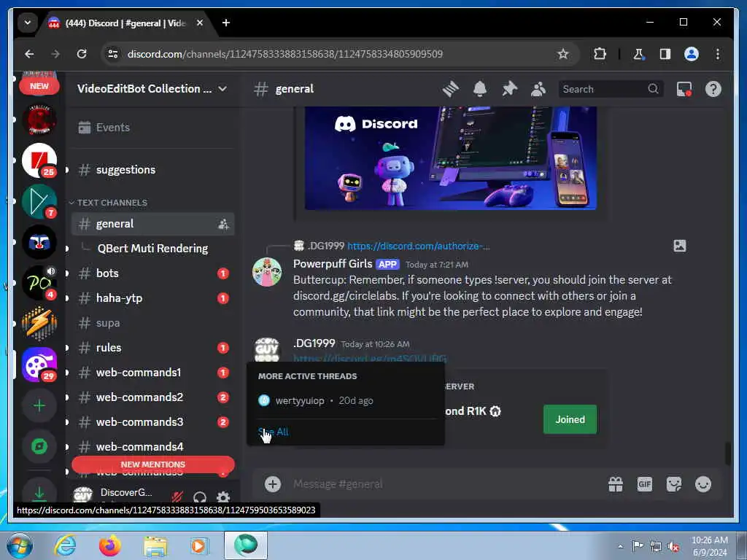Select the lightning bolt server icon
This screenshot has width=747, height=560.
click(x=39, y=324)
